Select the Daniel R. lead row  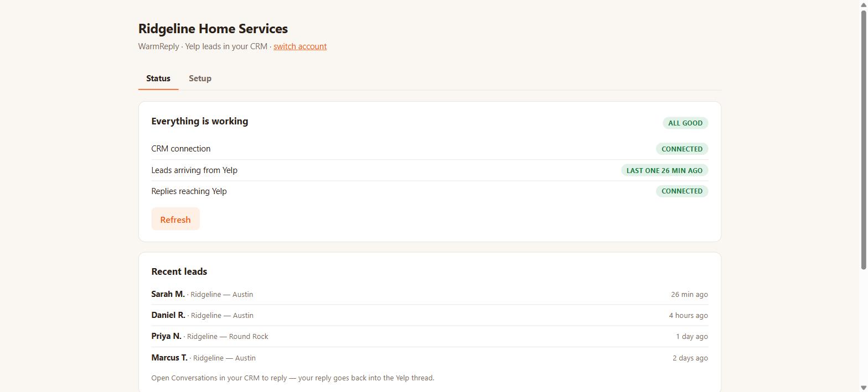[430, 315]
